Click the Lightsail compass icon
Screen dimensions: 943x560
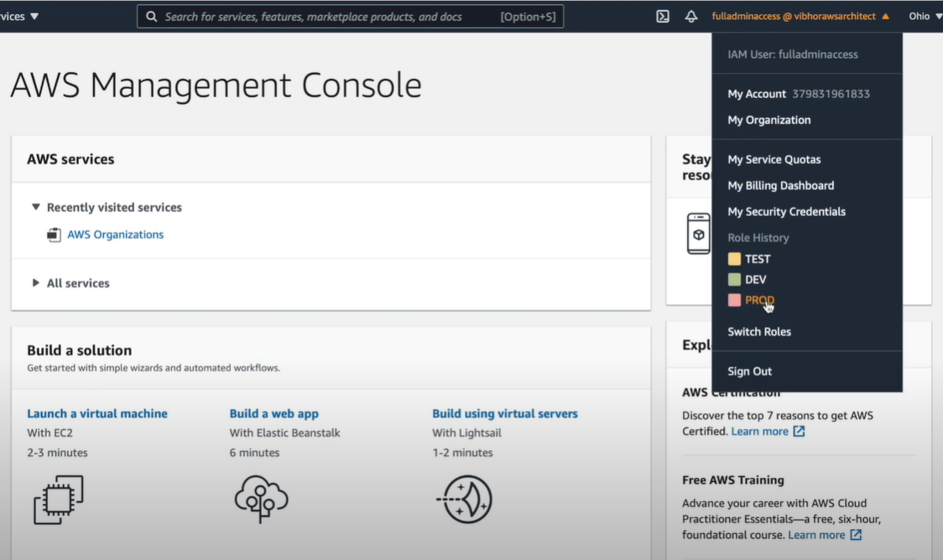[x=465, y=500]
